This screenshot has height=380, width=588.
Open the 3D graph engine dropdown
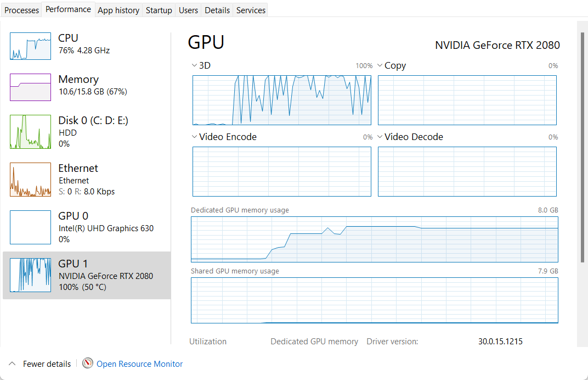tap(194, 65)
